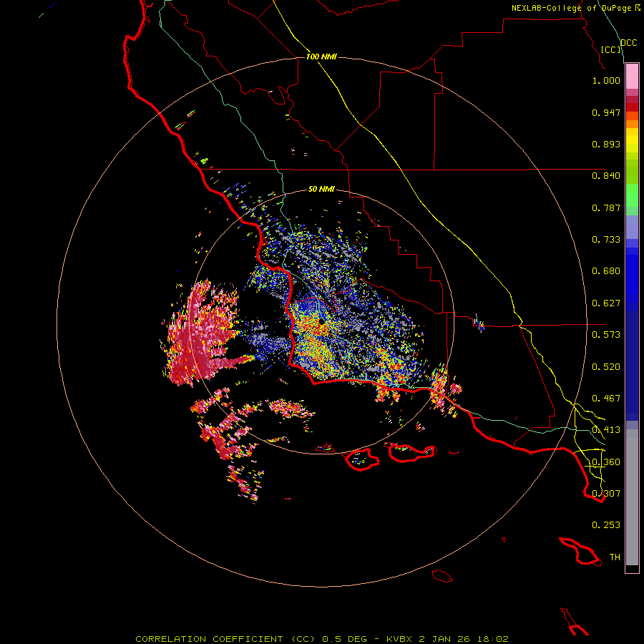The width and height of the screenshot is (644, 644).
Task: Select the 0.947 legend value
Action: point(606,112)
